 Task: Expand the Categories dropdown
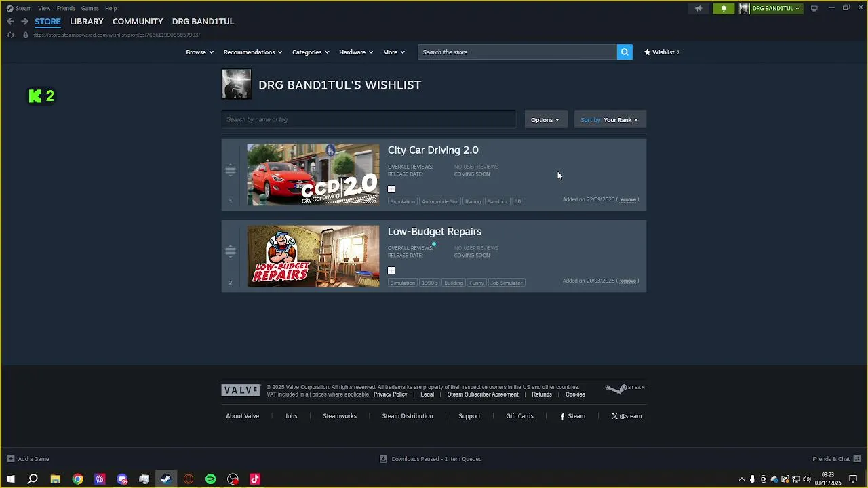coord(311,52)
